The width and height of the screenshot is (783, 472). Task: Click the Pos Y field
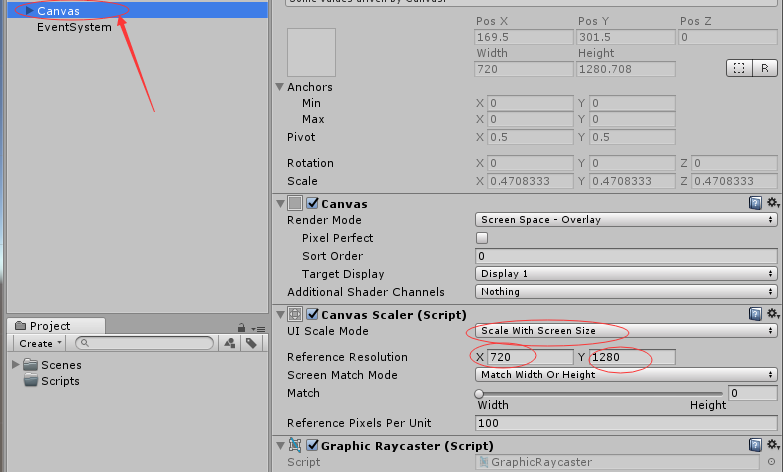(626, 37)
